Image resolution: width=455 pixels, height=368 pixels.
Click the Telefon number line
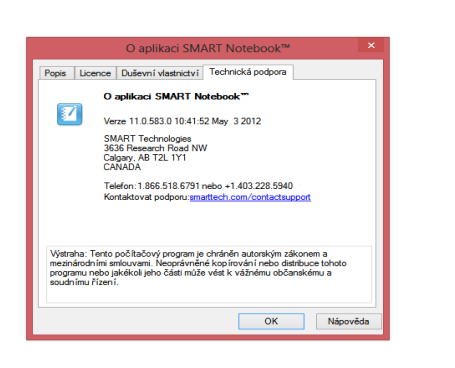(x=198, y=186)
